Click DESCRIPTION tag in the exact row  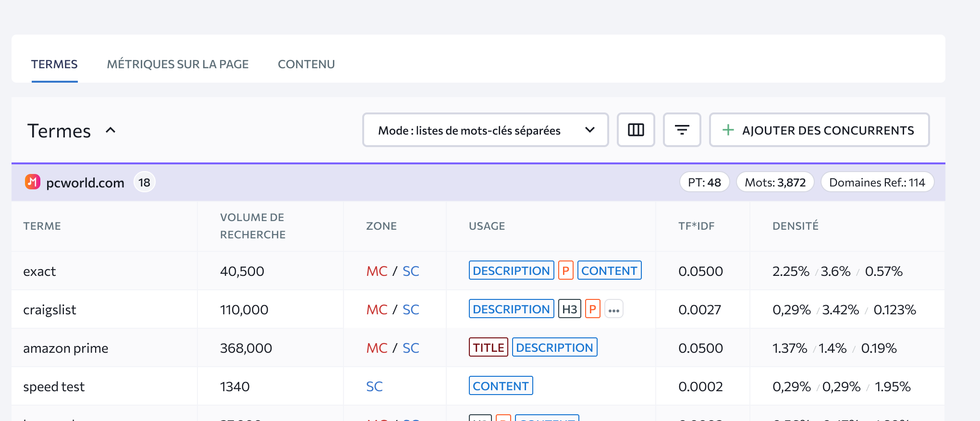point(511,271)
